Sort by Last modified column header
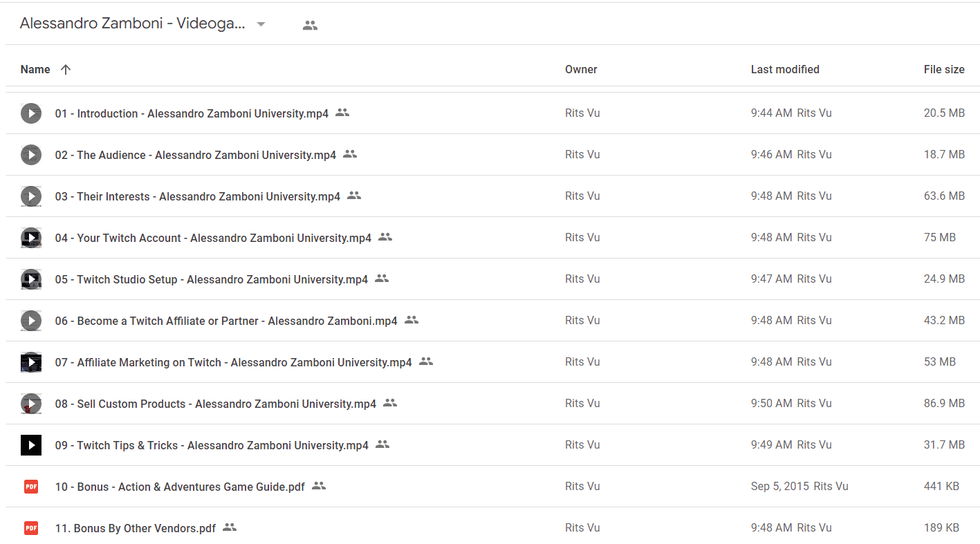 785,69
